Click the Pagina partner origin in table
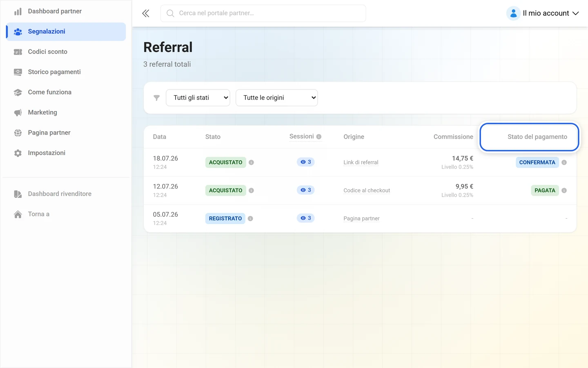 click(361, 218)
